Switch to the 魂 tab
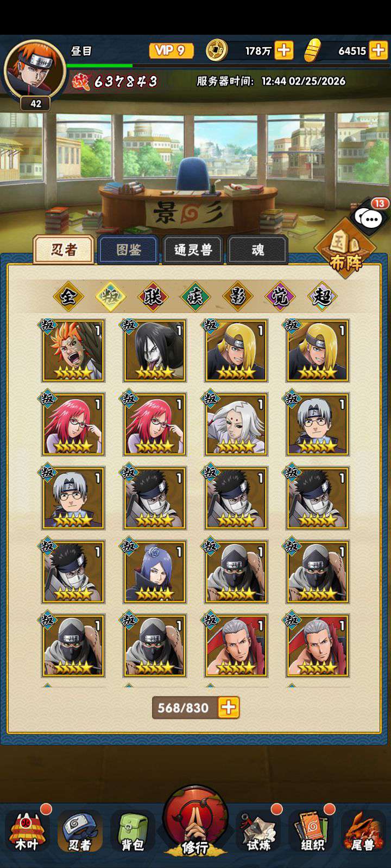 (x=257, y=250)
